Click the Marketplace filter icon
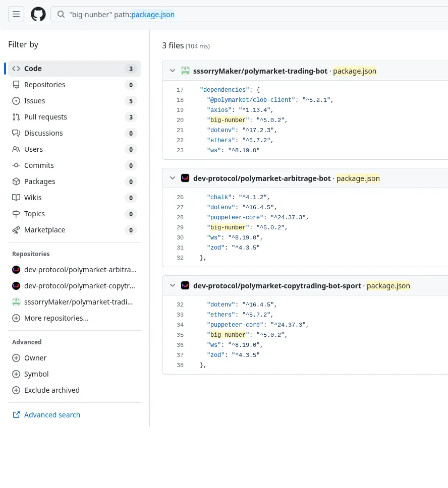 [16, 230]
